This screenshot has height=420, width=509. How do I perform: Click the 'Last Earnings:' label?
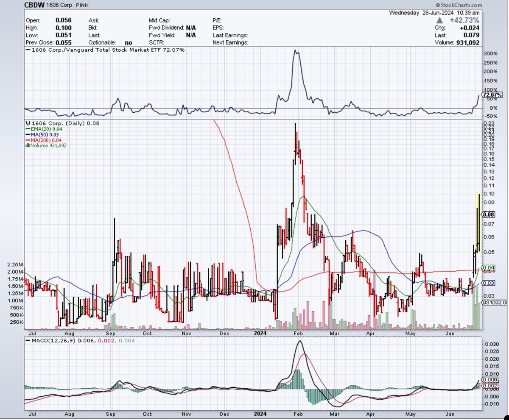coord(230,36)
